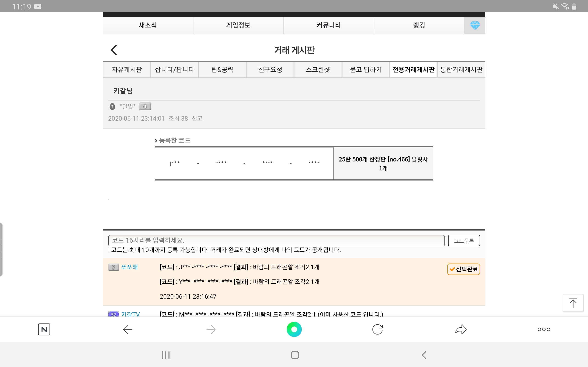Expand the 등록한 코드 section
588x367 pixels.
pos(173,140)
